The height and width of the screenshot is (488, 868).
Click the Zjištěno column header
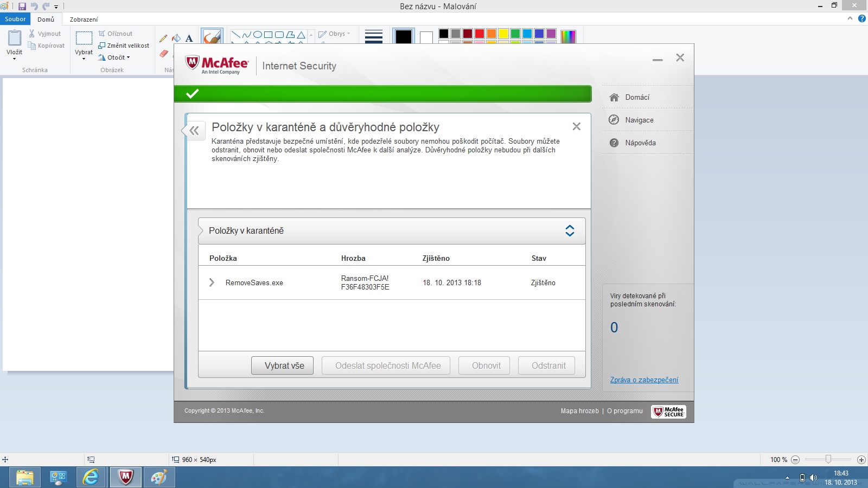pos(436,258)
